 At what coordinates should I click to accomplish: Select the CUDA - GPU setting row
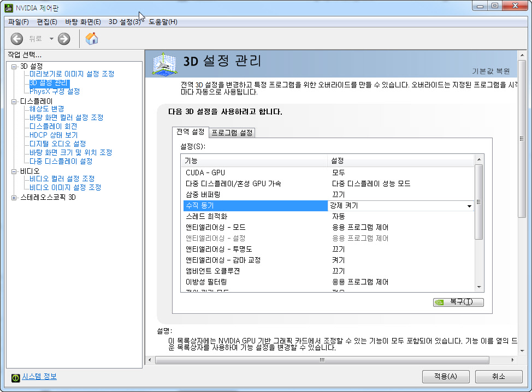point(328,173)
